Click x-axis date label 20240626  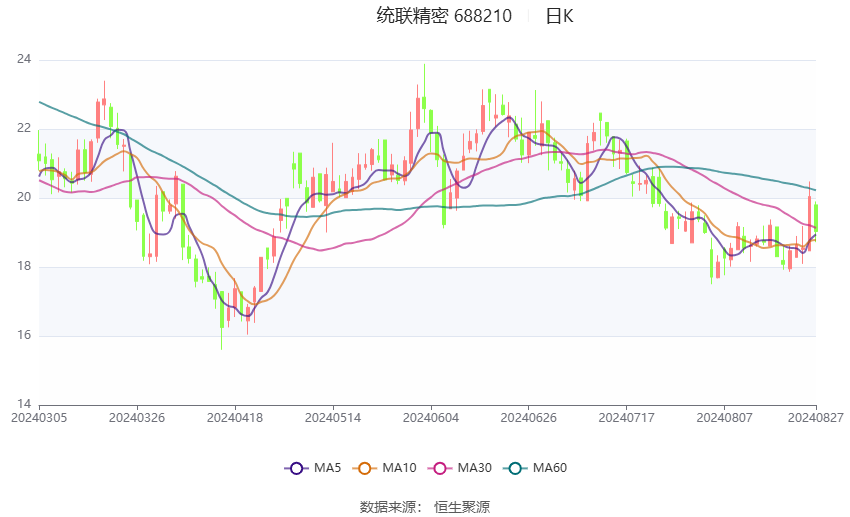529,418
